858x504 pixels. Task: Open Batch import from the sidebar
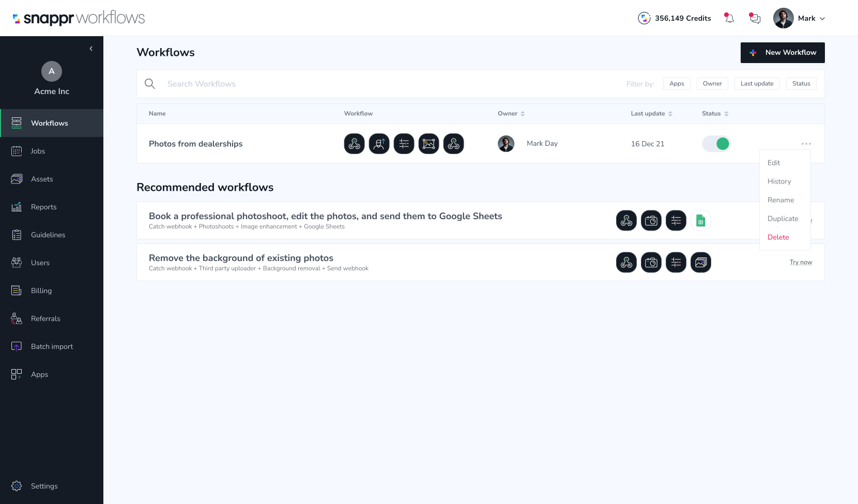click(52, 346)
